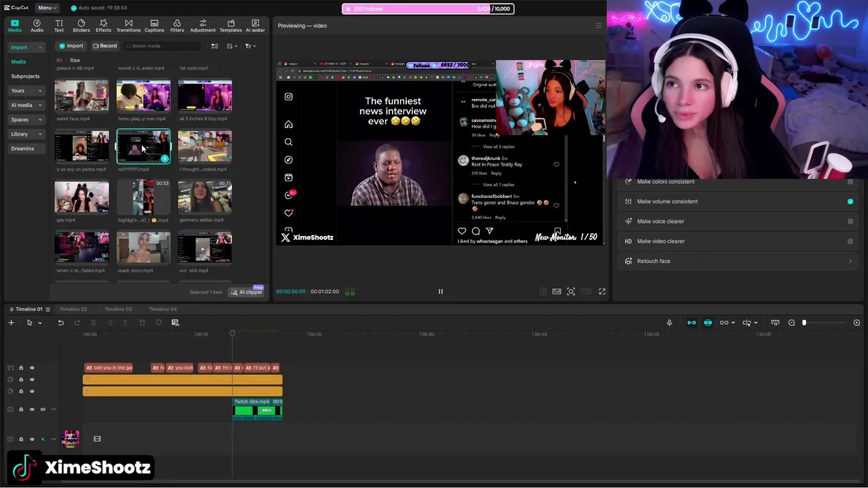
Task: Toggle Make colors consistent checkbox
Action: point(850,182)
